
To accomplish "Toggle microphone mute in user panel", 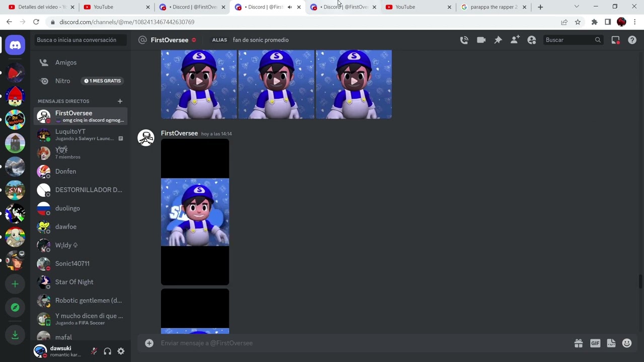I will 94,351.
